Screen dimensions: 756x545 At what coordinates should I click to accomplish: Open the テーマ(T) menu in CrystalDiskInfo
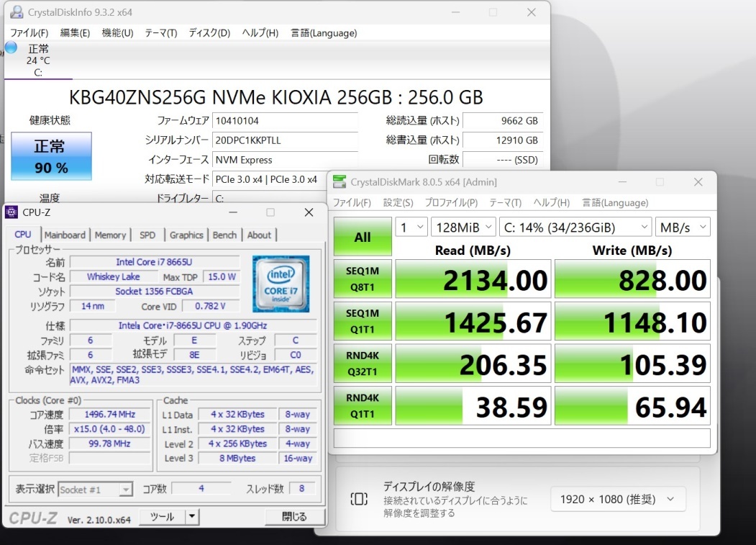tap(161, 33)
